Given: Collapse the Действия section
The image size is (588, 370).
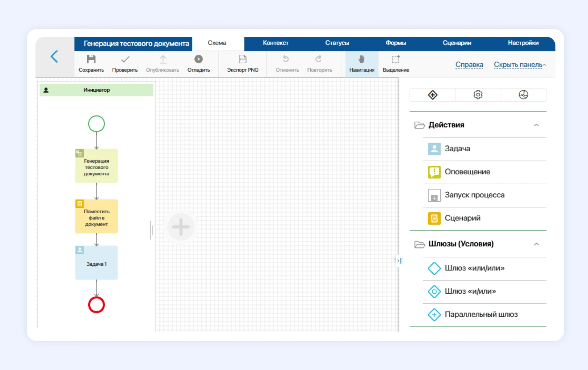Looking at the screenshot, I should [x=536, y=125].
